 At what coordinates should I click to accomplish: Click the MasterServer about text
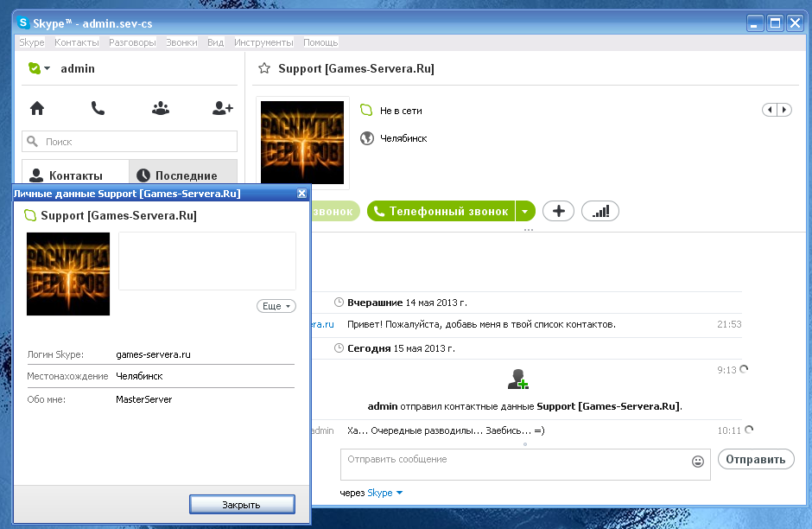pyautogui.click(x=144, y=399)
